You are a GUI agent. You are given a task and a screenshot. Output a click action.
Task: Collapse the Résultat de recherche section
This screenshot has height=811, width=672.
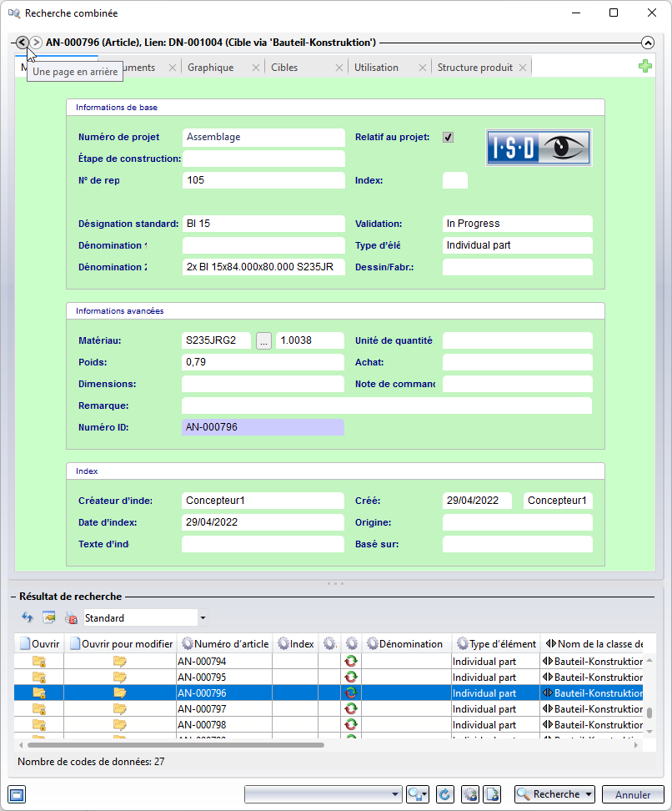(x=13, y=597)
